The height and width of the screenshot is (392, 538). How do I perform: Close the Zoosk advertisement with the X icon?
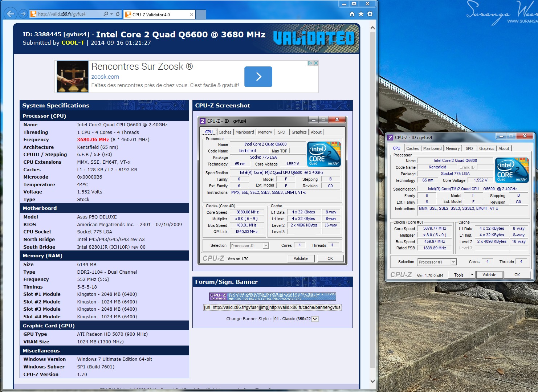tap(316, 63)
